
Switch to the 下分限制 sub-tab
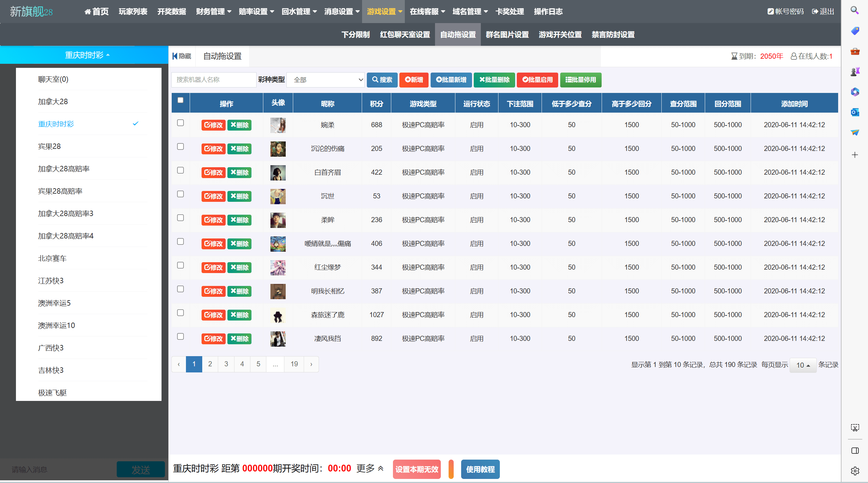point(355,35)
